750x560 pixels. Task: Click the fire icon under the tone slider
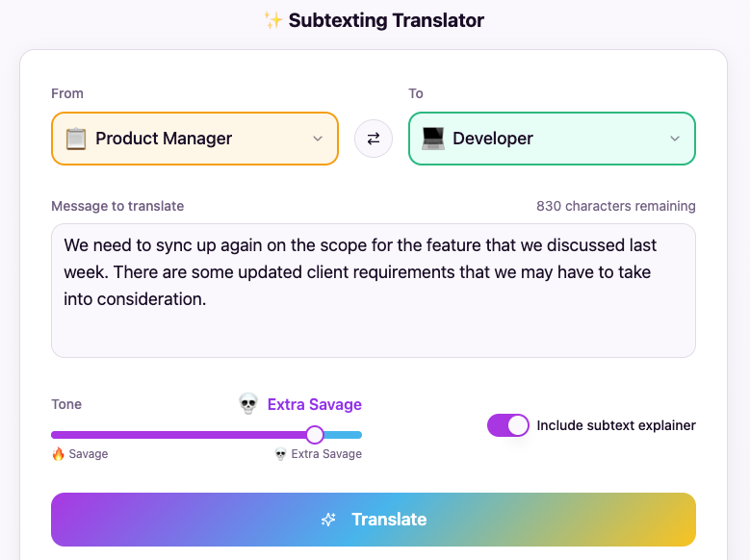click(x=58, y=454)
